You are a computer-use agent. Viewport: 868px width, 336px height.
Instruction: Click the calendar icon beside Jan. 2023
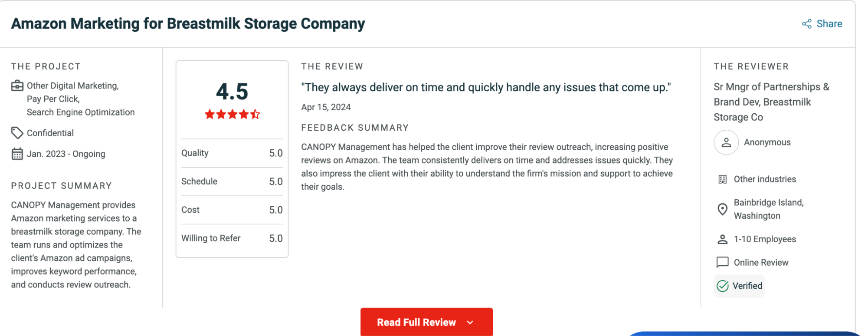click(17, 154)
